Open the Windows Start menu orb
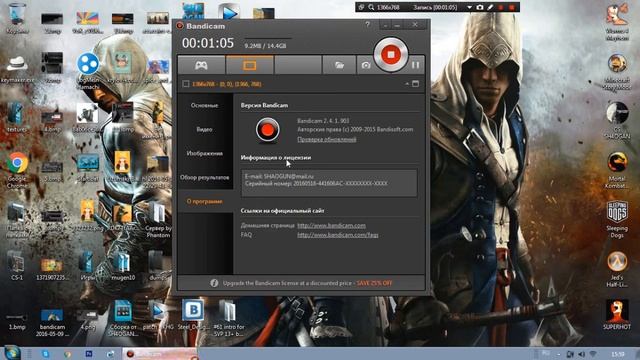The width and height of the screenshot is (640, 360). (x=12, y=353)
